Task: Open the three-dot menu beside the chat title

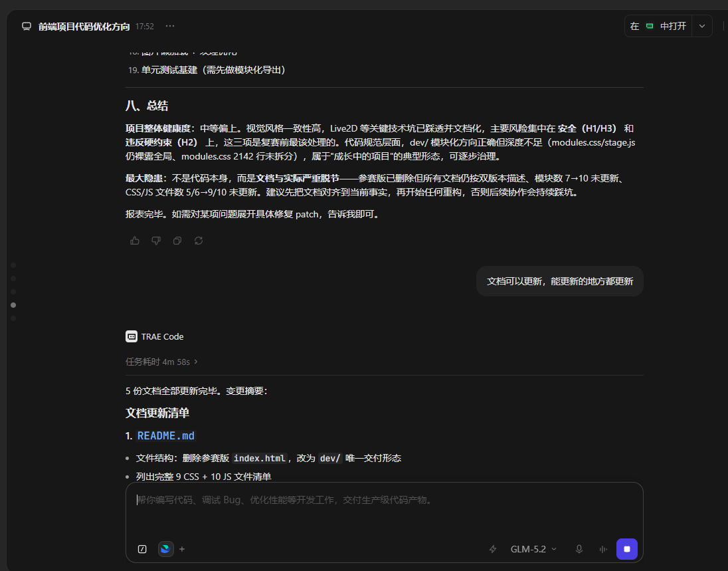Action: [x=170, y=26]
